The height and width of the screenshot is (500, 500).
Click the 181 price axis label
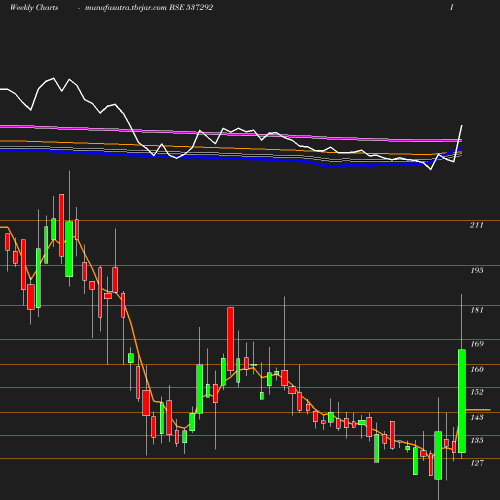[477, 310]
